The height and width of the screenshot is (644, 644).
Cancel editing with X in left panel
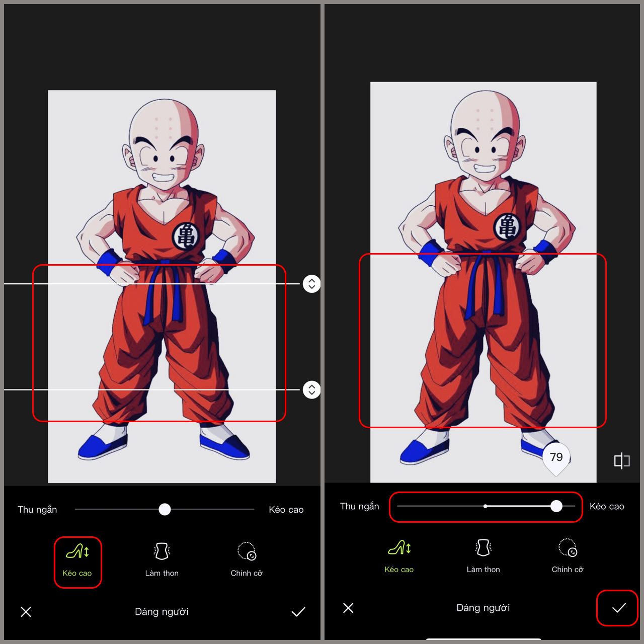coord(26,612)
